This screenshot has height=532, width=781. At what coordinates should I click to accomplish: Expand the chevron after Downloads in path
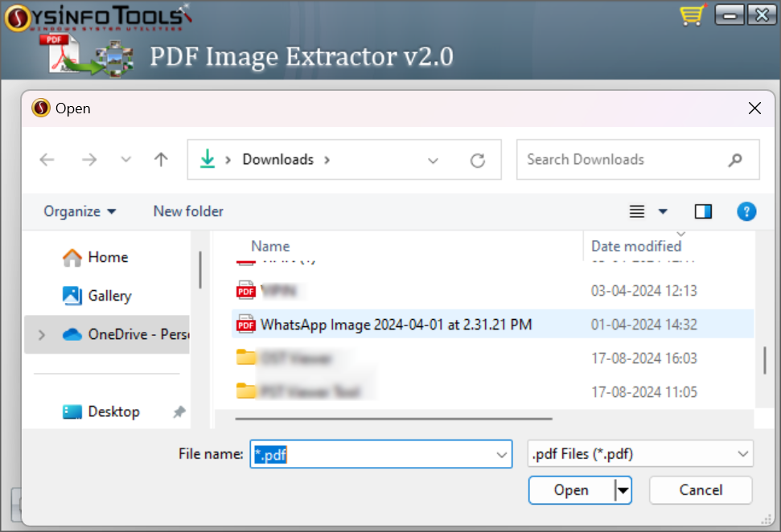[327, 160]
